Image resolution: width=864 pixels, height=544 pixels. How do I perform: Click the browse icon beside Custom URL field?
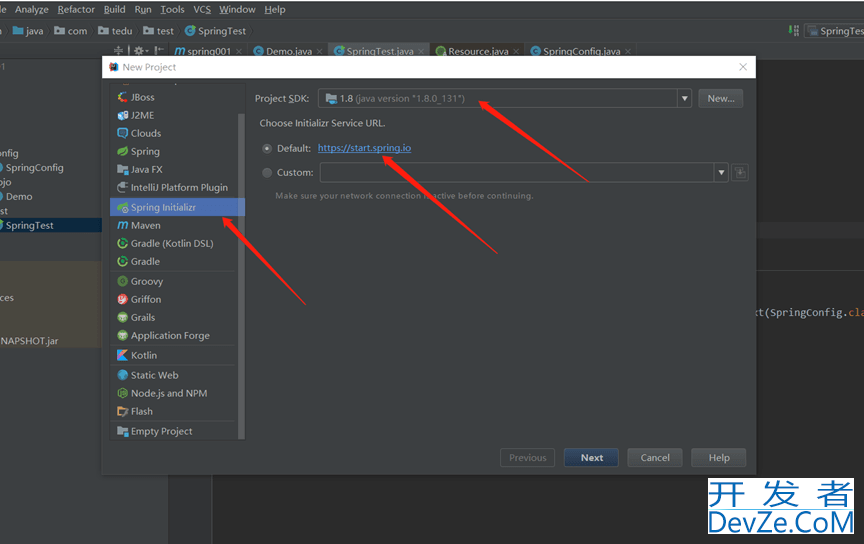pos(740,173)
